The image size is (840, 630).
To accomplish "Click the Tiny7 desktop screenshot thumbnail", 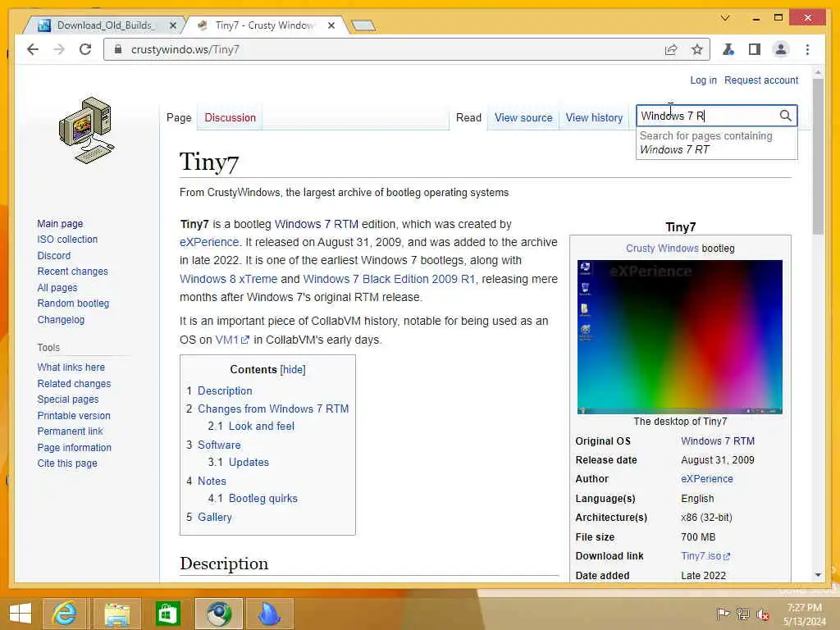I will click(680, 337).
